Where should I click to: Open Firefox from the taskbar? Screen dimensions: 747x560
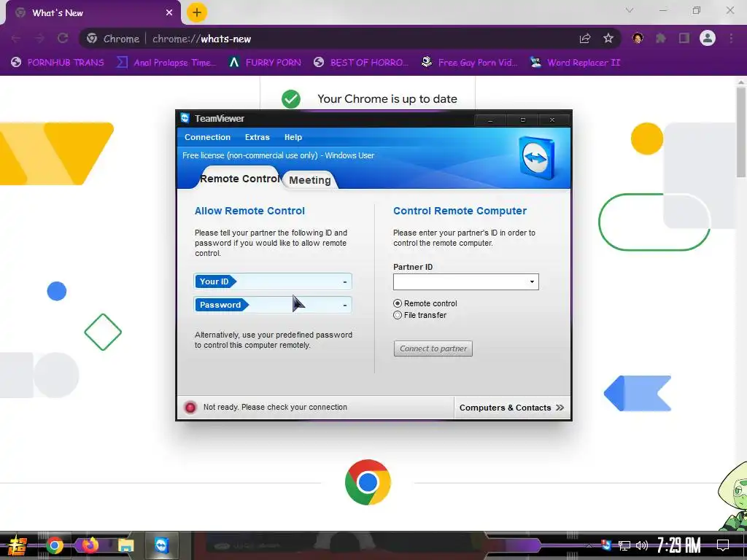[x=90, y=545]
